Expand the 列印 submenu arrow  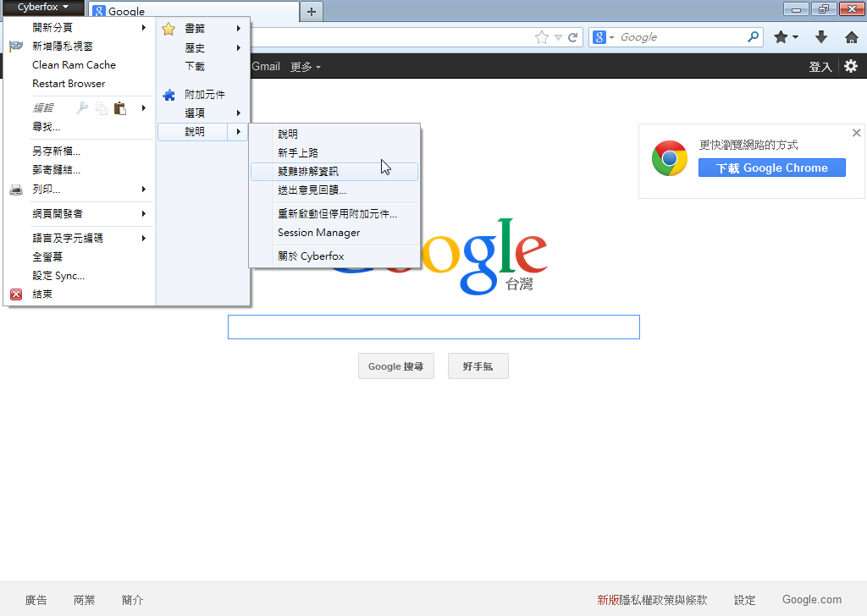click(144, 190)
